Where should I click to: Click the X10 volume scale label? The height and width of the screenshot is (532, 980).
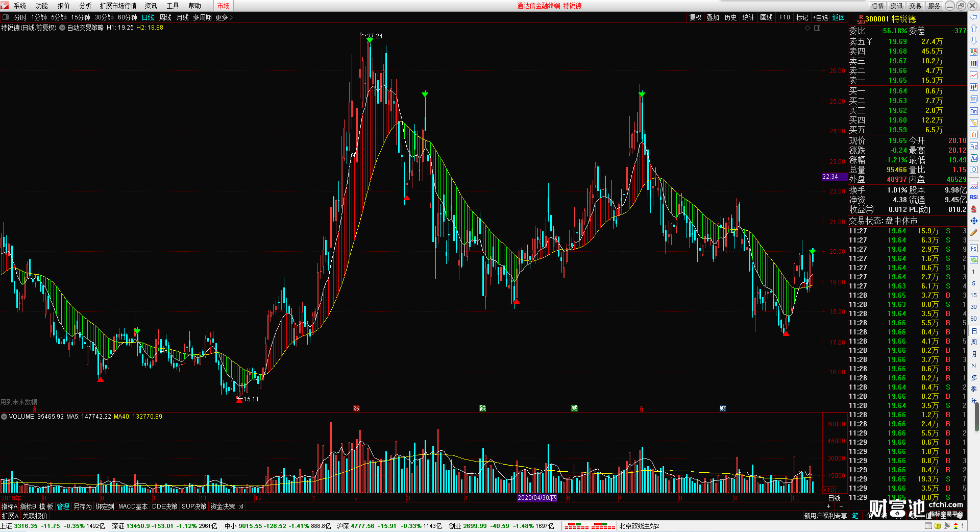pyautogui.click(x=829, y=490)
